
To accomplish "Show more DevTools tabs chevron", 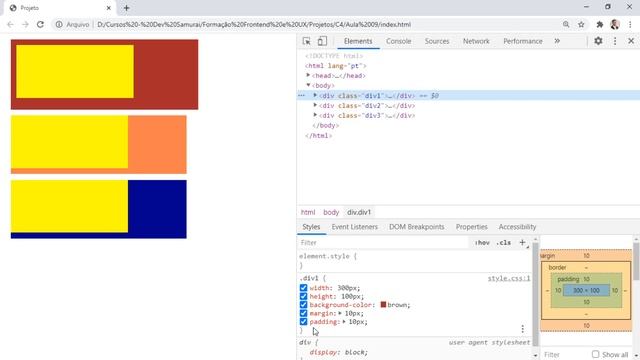I will click(x=557, y=41).
